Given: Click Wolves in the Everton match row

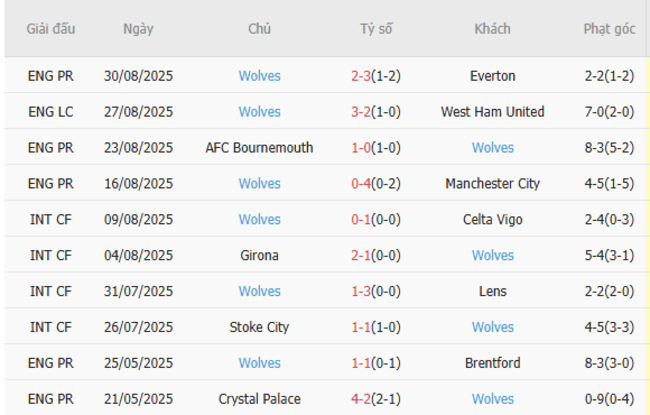Looking at the screenshot, I should [x=259, y=76].
